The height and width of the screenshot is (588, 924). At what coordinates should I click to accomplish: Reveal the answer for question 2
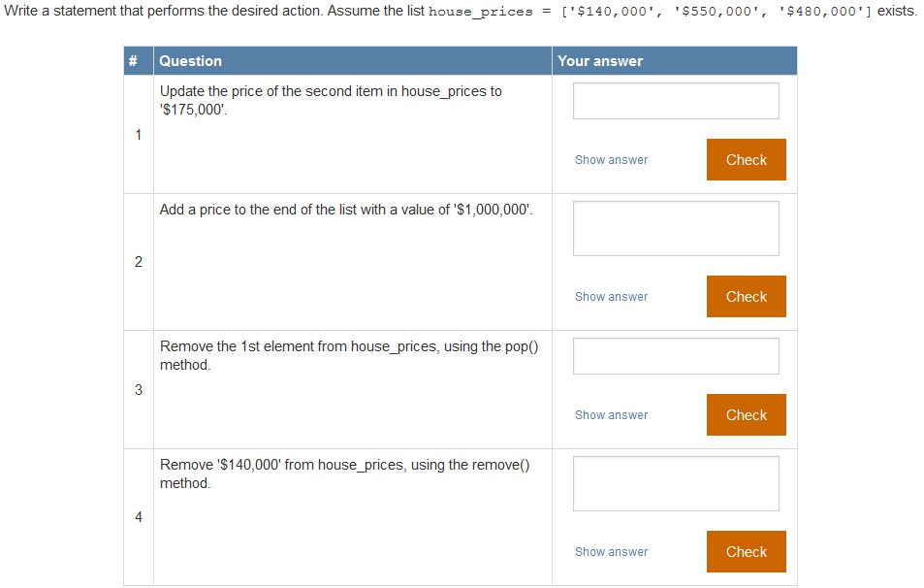pyautogui.click(x=611, y=296)
